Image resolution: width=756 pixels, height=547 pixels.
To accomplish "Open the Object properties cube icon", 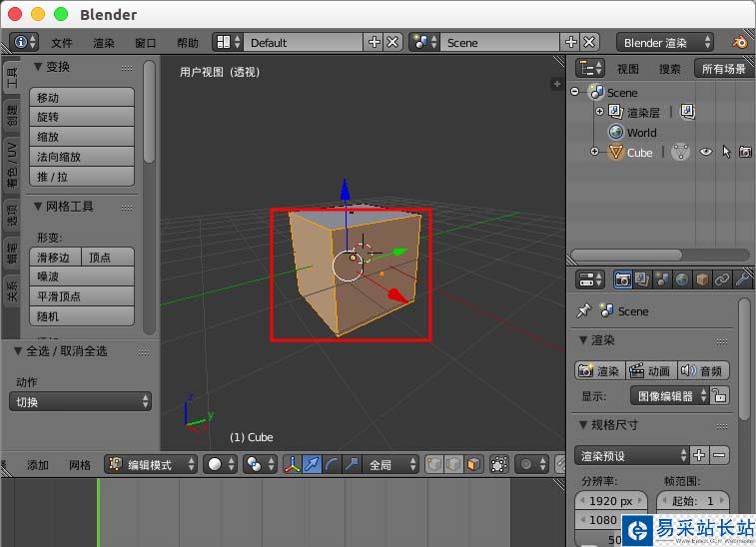I will (702, 279).
